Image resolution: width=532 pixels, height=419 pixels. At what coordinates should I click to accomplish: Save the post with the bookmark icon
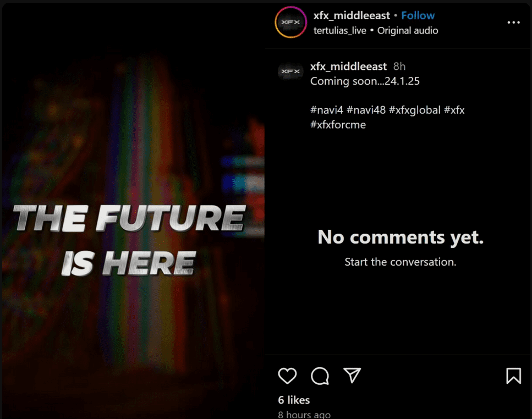[x=514, y=376]
